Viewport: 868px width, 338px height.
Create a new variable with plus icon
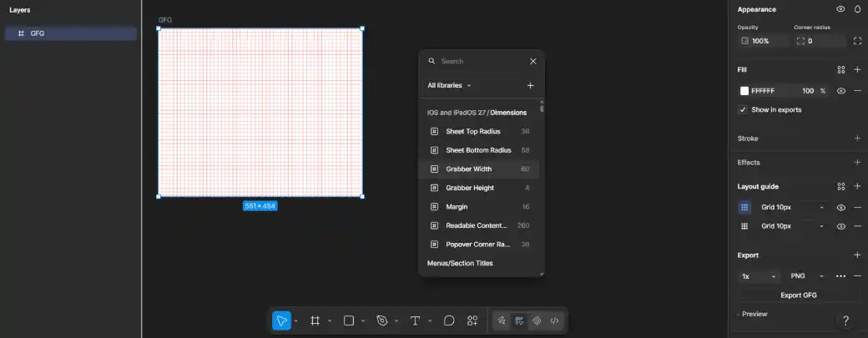(x=530, y=85)
